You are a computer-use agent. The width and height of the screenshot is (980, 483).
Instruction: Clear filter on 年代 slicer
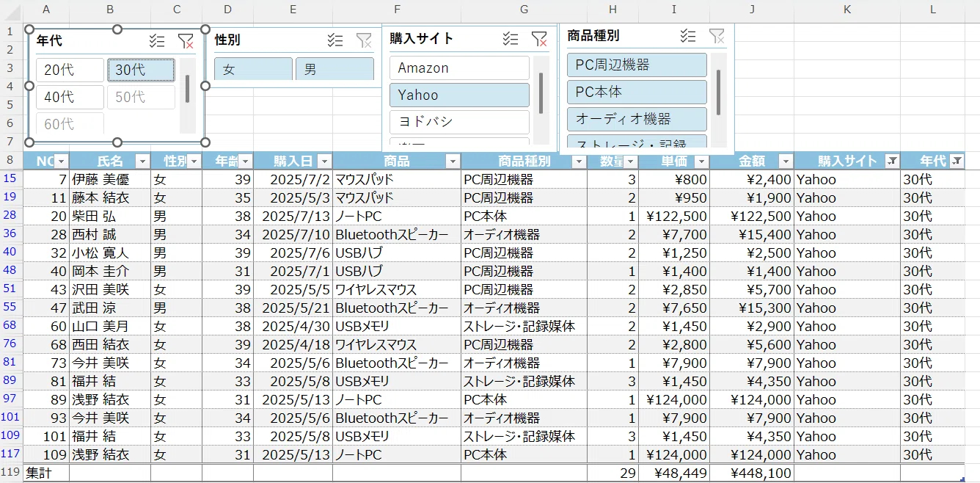click(186, 42)
